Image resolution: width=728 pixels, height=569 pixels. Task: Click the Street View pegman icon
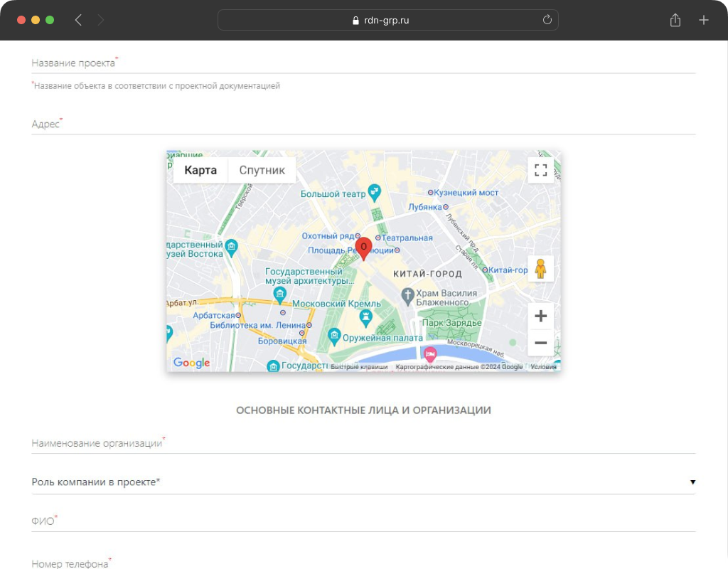[x=540, y=269]
